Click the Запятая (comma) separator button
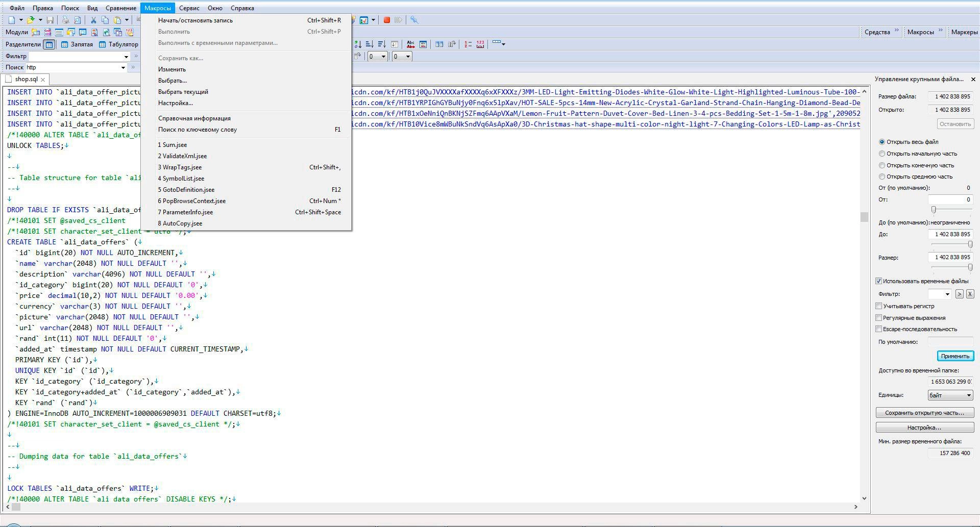Screen dimensions: 980x527 click(77, 44)
